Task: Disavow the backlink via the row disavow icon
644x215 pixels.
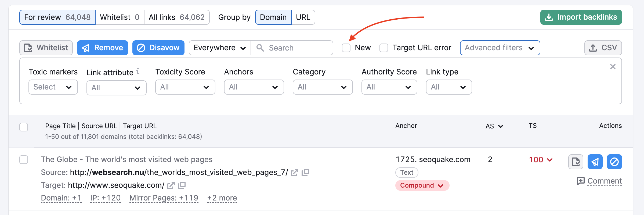Action: point(614,162)
